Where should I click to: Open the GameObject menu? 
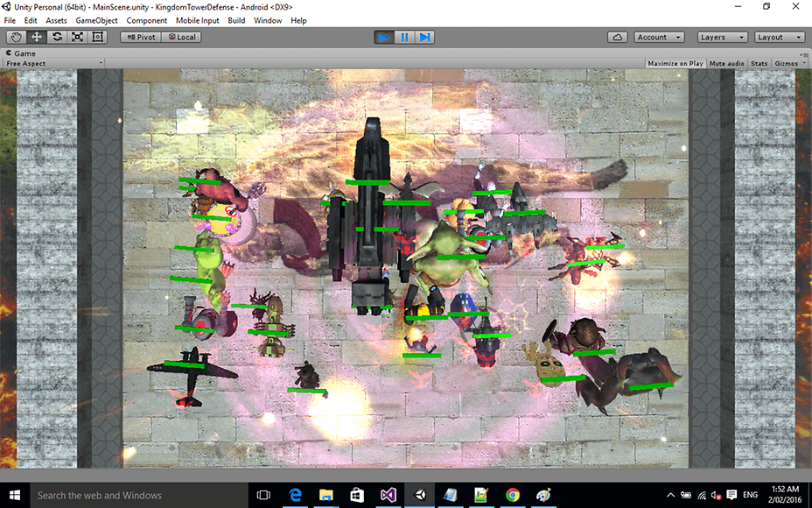click(x=97, y=21)
